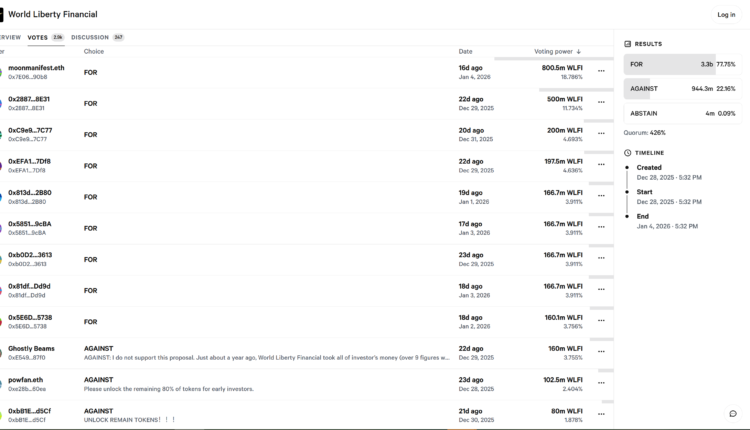Select the Votes tab
The image size is (750, 430).
tap(38, 37)
